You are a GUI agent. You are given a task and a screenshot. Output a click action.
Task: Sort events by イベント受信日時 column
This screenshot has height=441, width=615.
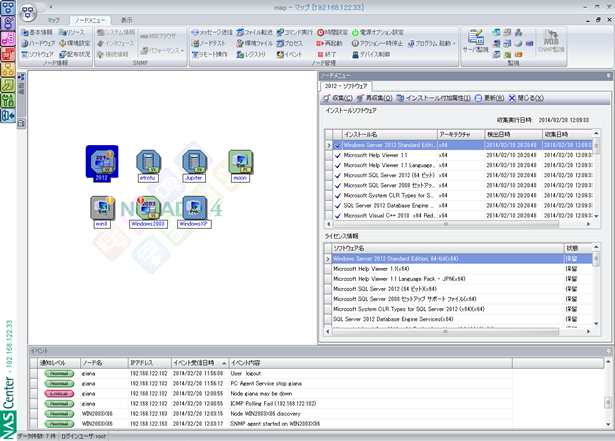(200, 363)
